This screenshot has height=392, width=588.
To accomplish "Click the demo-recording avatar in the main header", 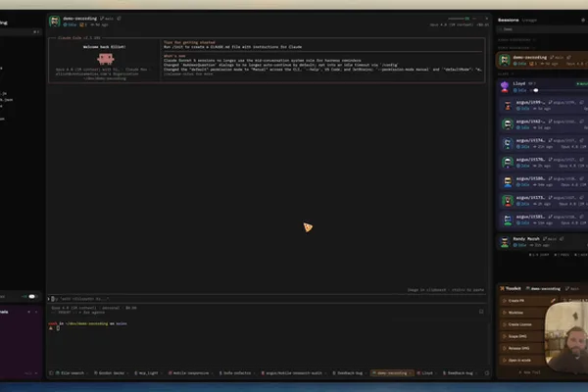I will pyautogui.click(x=54, y=21).
